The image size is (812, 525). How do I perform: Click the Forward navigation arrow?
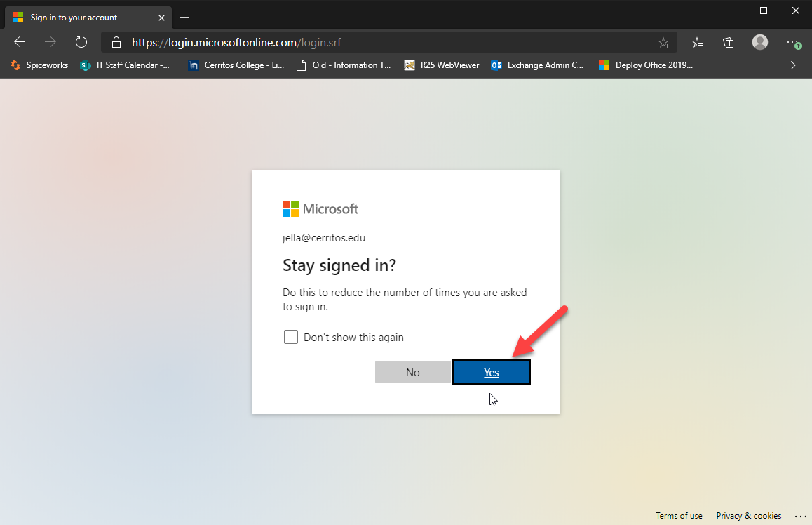point(50,42)
